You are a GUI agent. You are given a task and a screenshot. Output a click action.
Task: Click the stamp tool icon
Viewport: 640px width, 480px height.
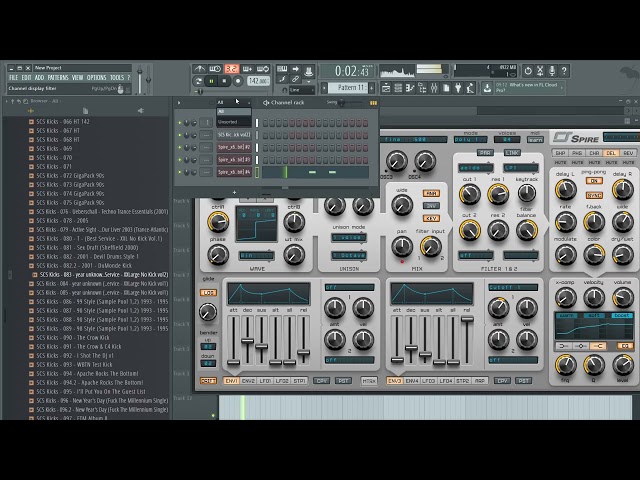(309, 71)
